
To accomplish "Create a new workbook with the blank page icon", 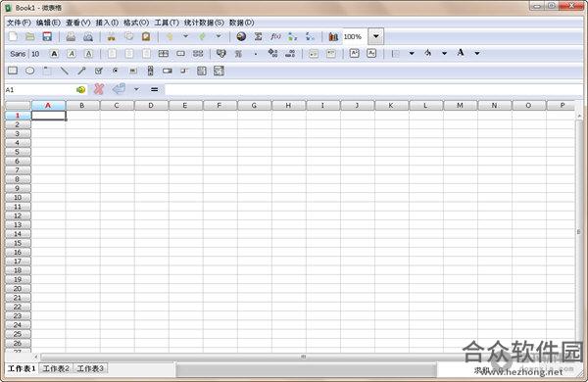I will [x=13, y=36].
